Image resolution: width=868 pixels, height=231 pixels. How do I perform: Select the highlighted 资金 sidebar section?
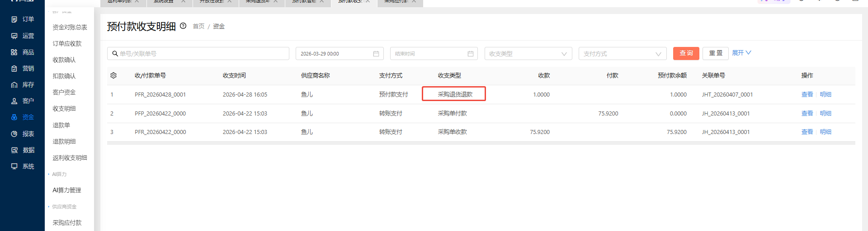pos(23,117)
